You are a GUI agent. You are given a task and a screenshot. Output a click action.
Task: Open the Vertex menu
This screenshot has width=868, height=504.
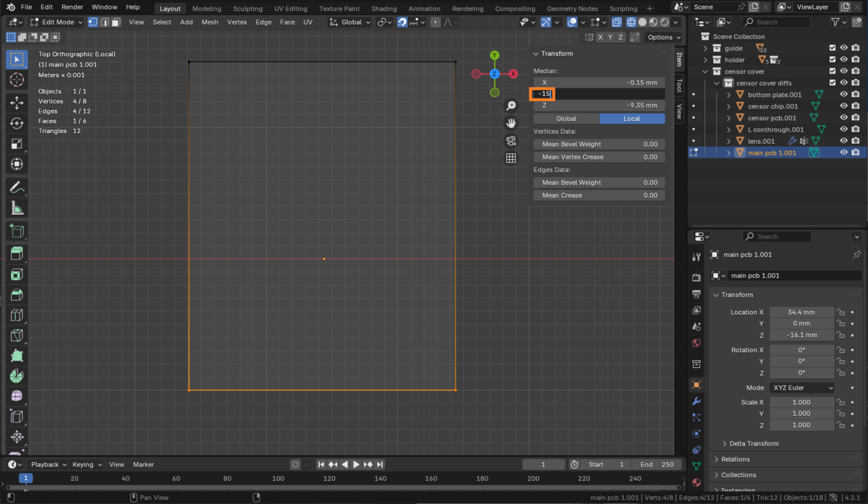pos(237,22)
